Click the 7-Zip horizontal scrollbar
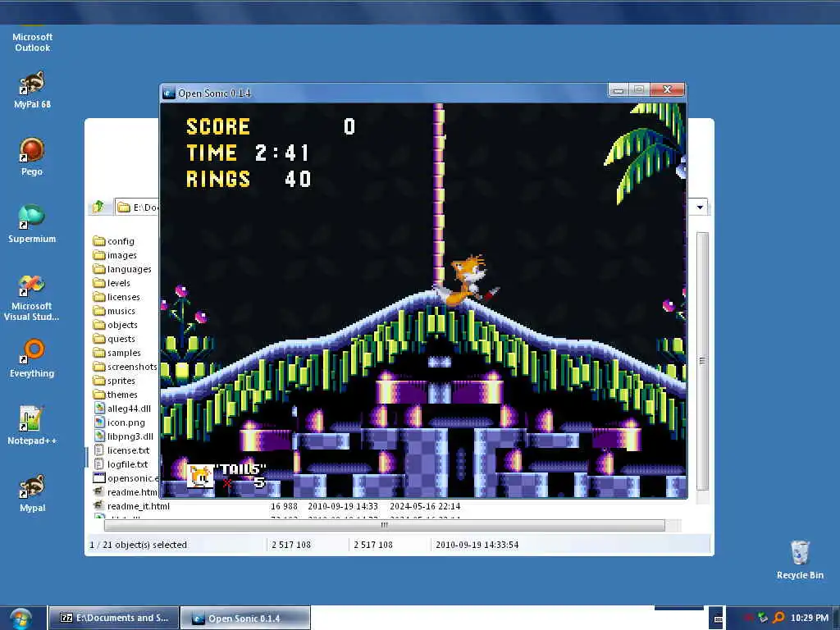The height and width of the screenshot is (630, 840). point(384,526)
